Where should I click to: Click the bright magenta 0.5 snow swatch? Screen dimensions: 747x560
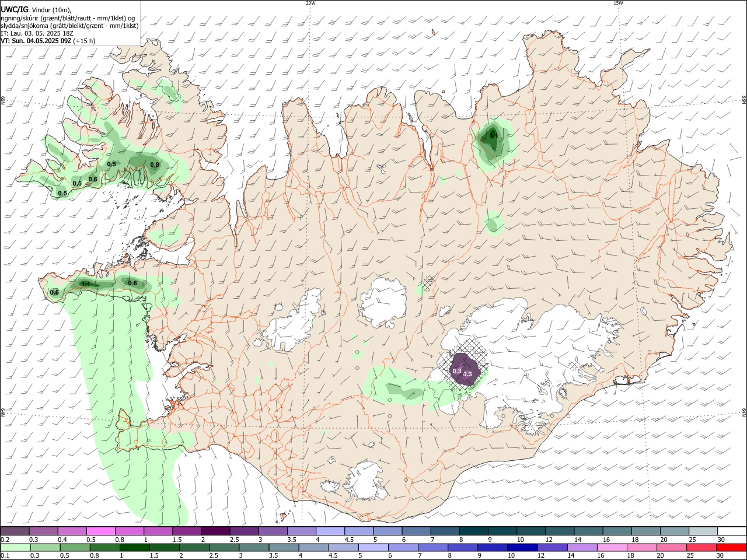click(x=101, y=531)
